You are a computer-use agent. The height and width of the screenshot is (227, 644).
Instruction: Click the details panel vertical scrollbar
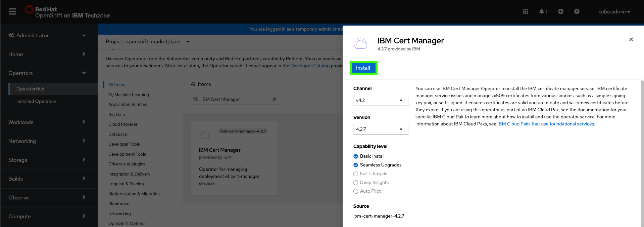[642, 151]
